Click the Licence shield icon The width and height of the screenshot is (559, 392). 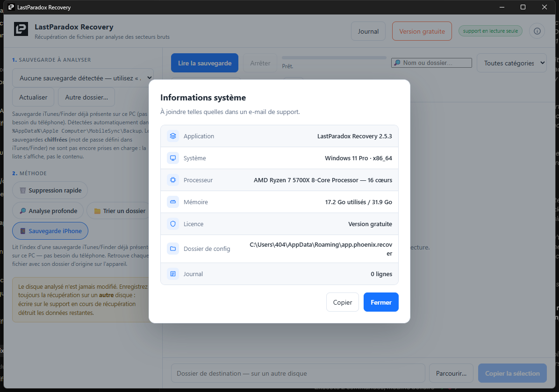pos(173,224)
